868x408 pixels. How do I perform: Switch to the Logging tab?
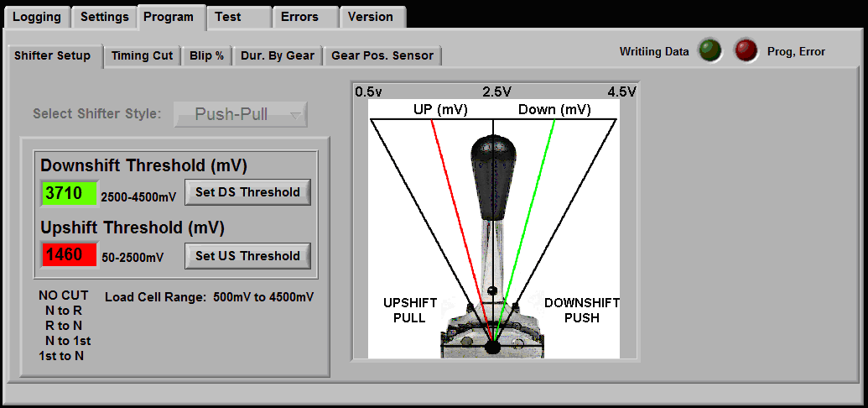[37, 17]
